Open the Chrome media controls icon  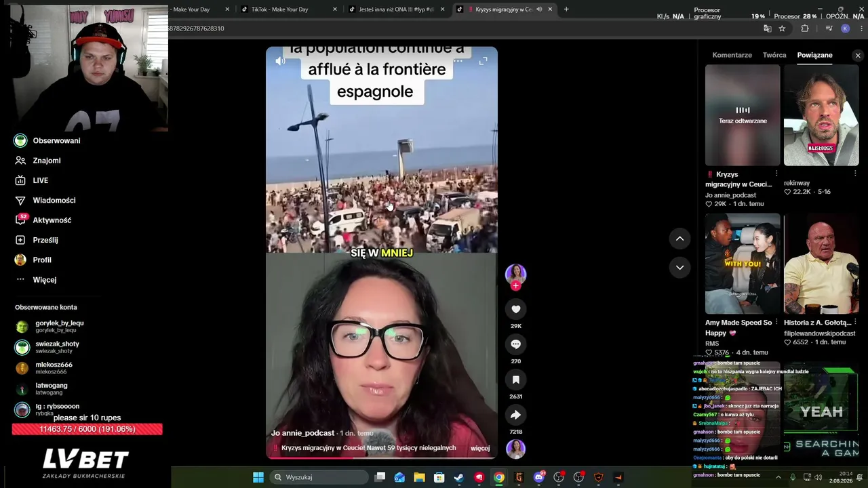(829, 28)
